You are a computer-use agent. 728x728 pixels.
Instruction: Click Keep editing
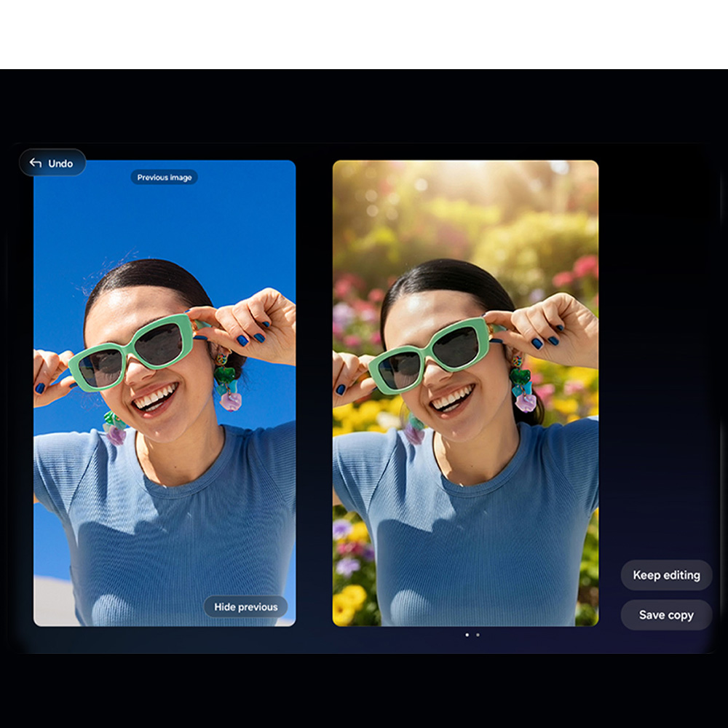pyautogui.click(x=666, y=575)
